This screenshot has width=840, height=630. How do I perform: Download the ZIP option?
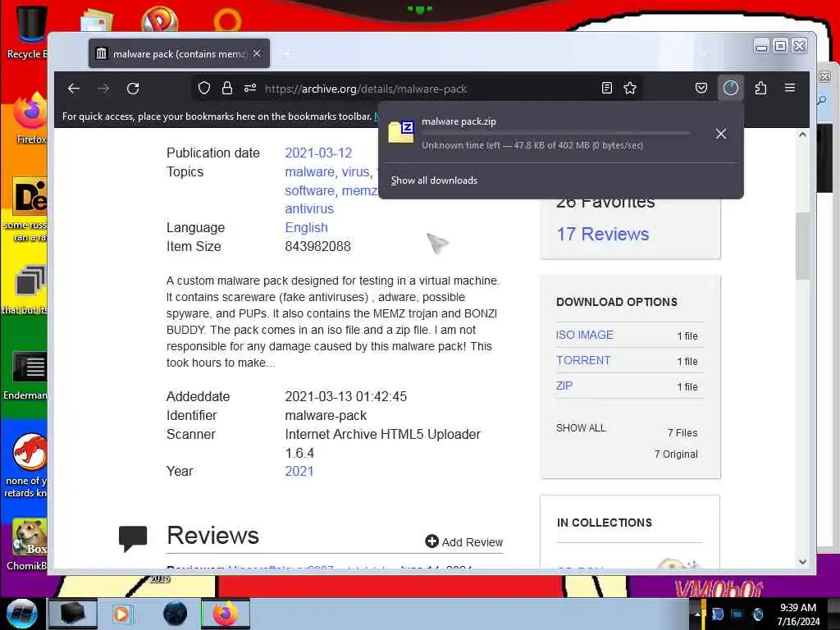pyautogui.click(x=564, y=386)
